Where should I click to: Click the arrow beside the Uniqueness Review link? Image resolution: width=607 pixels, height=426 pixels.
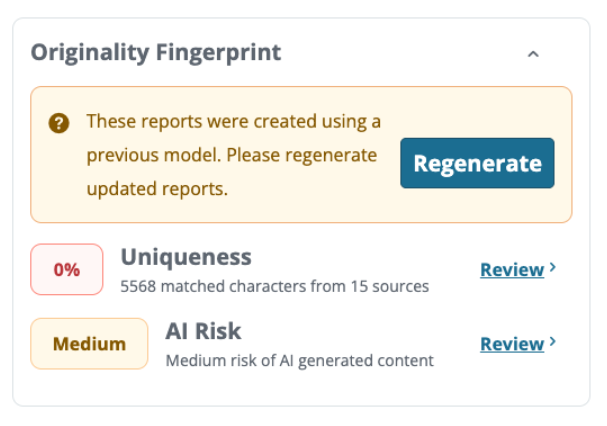[x=553, y=268]
